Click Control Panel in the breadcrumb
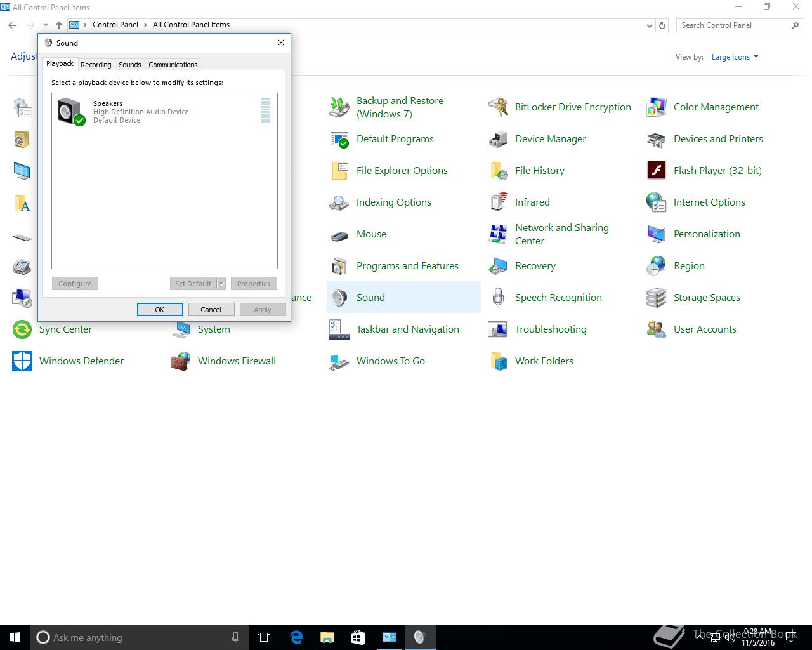Screen dimensions: 812x650 tap(115, 25)
